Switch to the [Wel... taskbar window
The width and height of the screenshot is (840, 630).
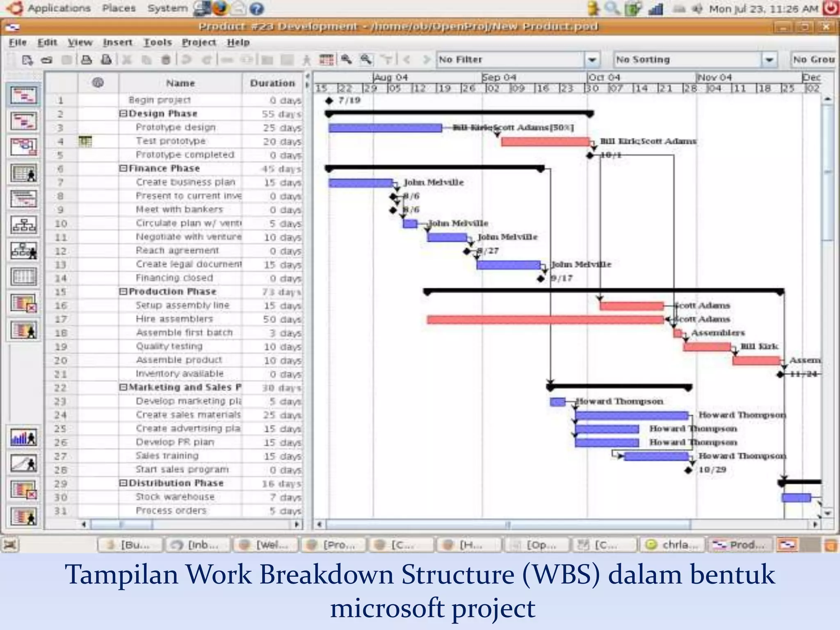coord(265,545)
